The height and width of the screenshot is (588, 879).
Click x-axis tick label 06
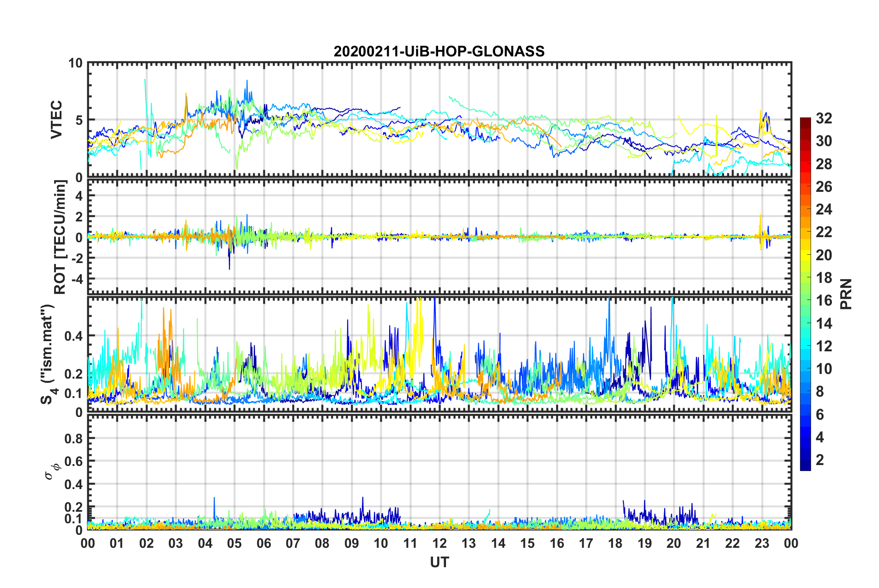click(264, 543)
